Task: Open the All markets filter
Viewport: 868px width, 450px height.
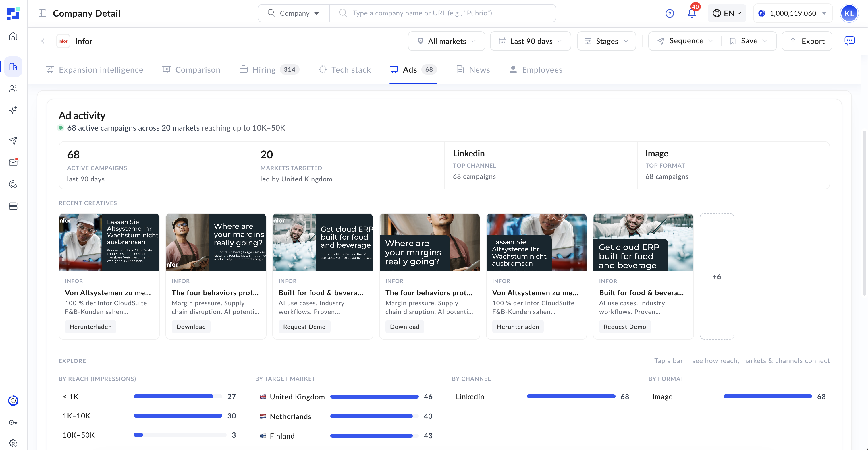Action: click(x=446, y=41)
